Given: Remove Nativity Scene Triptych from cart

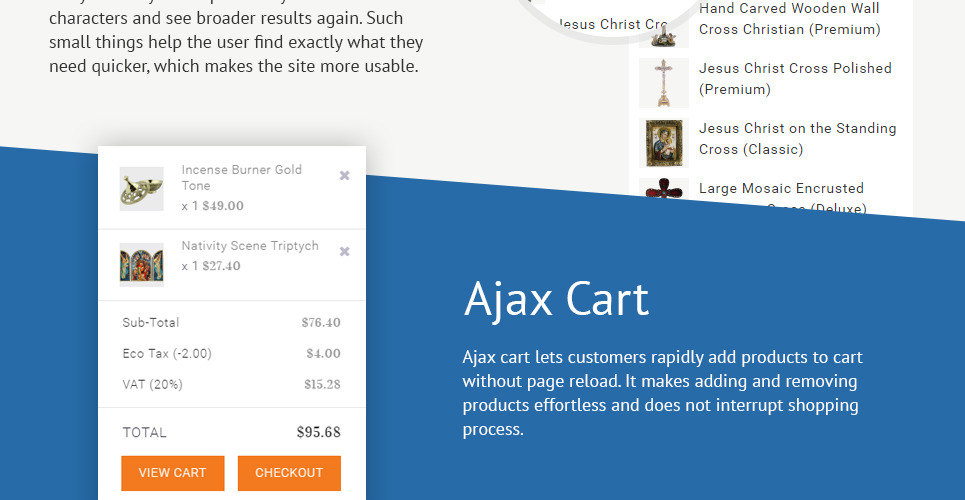Looking at the screenshot, I should 345,252.
